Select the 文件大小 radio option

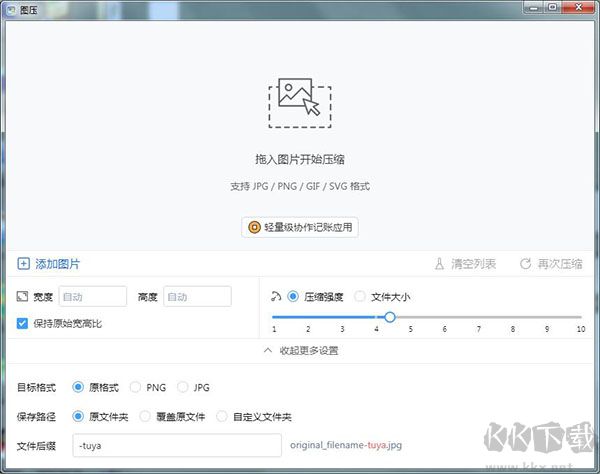tap(360, 297)
